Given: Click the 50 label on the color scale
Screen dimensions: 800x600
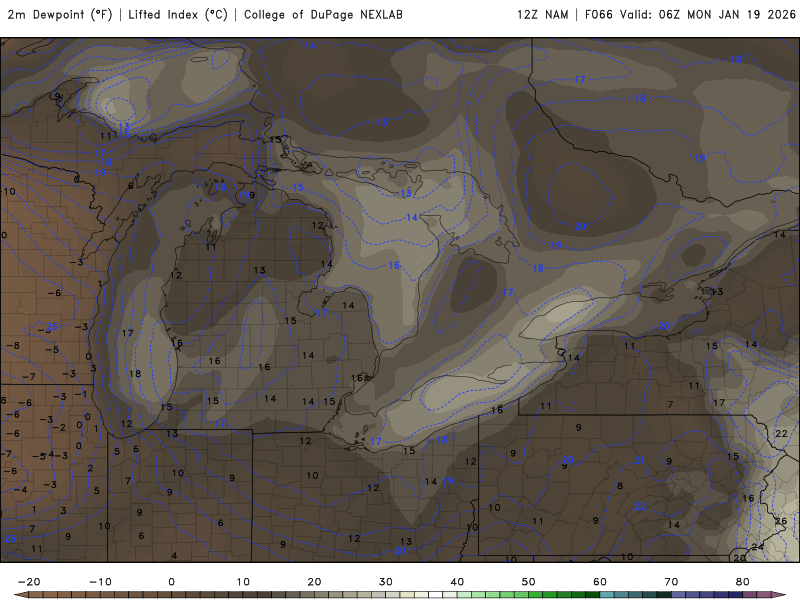Looking at the screenshot, I should click(529, 582).
